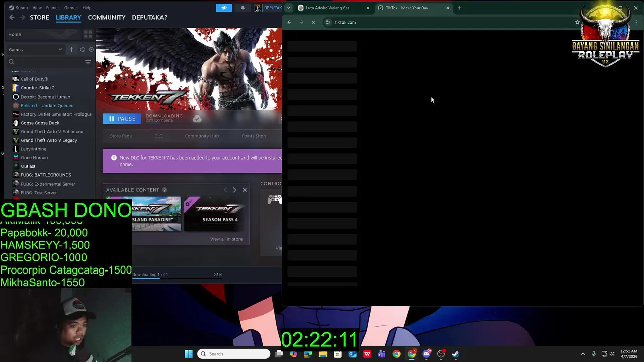Switch library to collections grid view
The height and width of the screenshot is (362, 644).
[x=88, y=34]
